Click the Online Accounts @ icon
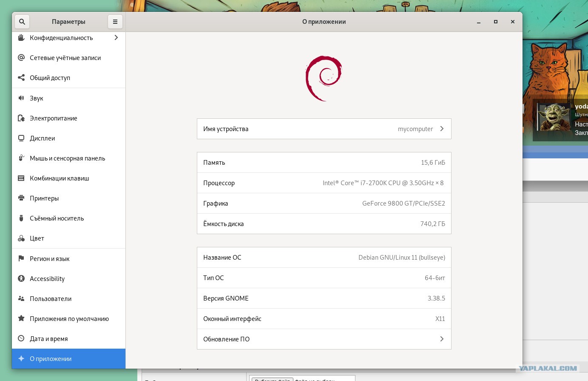This screenshot has width=588, height=381. pyautogui.click(x=21, y=58)
